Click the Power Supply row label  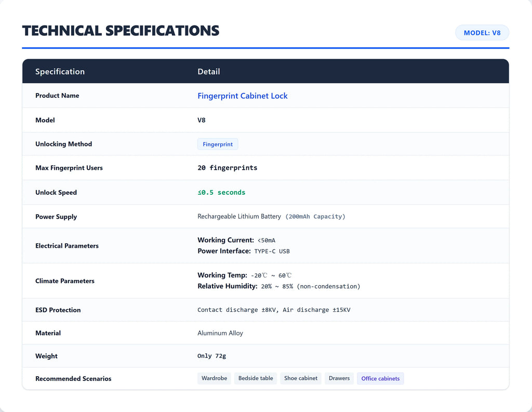coord(56,217)
